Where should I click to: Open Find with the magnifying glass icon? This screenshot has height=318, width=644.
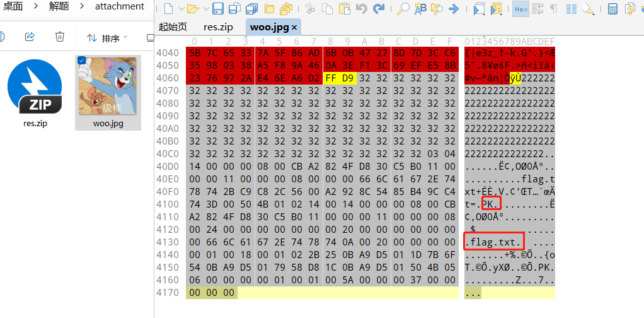point(403,9)
